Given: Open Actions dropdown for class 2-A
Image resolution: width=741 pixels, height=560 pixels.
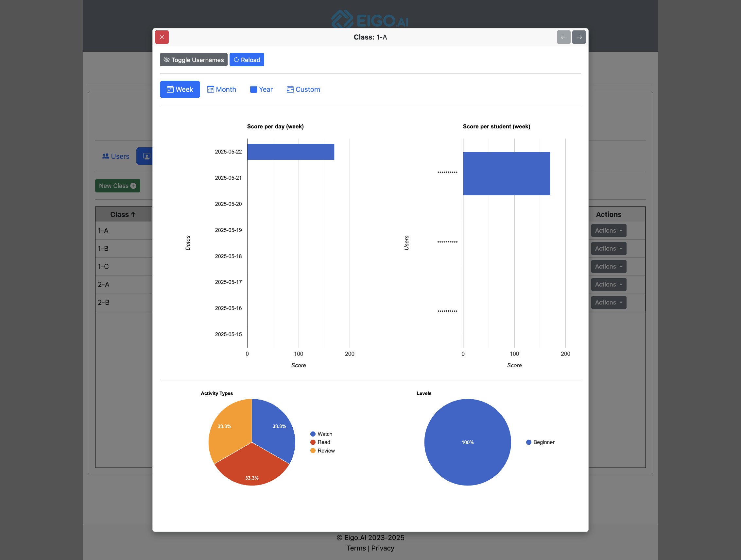Looking at the screenshot, I should tap(608, 285).
